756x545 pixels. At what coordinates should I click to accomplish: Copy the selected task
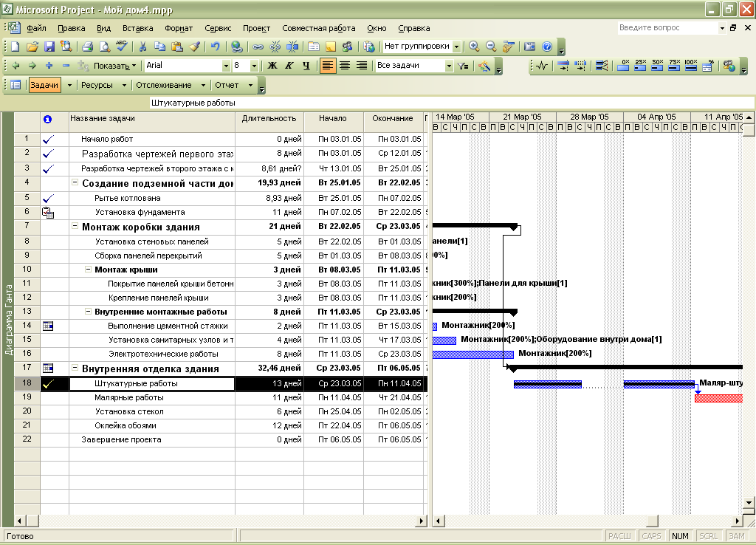(159, 47)
